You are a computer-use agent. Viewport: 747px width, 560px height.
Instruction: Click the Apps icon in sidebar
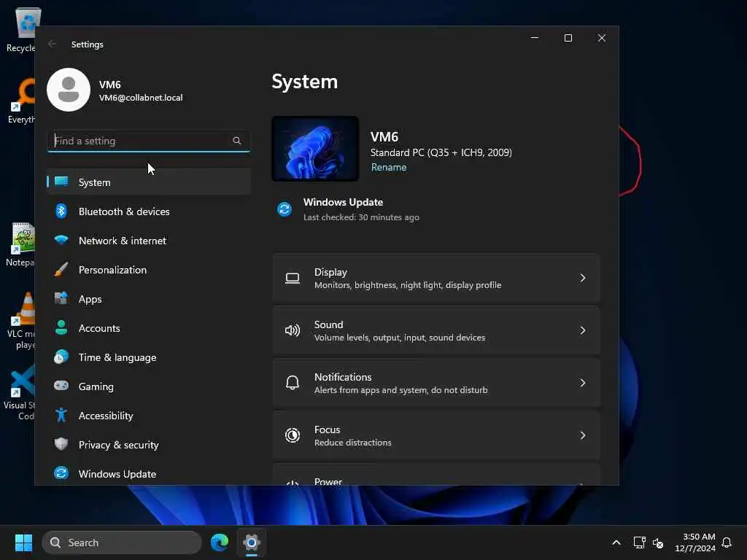[61, 298]
